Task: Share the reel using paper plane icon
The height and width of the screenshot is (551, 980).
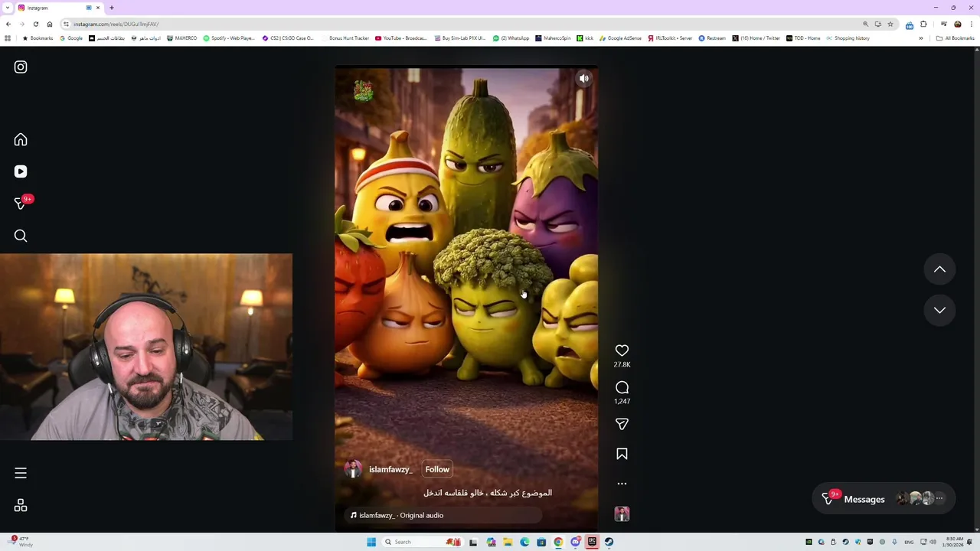Action: click(622, 424)
